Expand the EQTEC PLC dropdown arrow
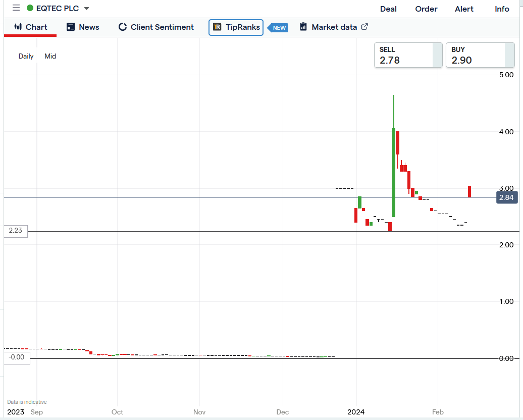Screen dimensions: 523x420 [86, 9]
